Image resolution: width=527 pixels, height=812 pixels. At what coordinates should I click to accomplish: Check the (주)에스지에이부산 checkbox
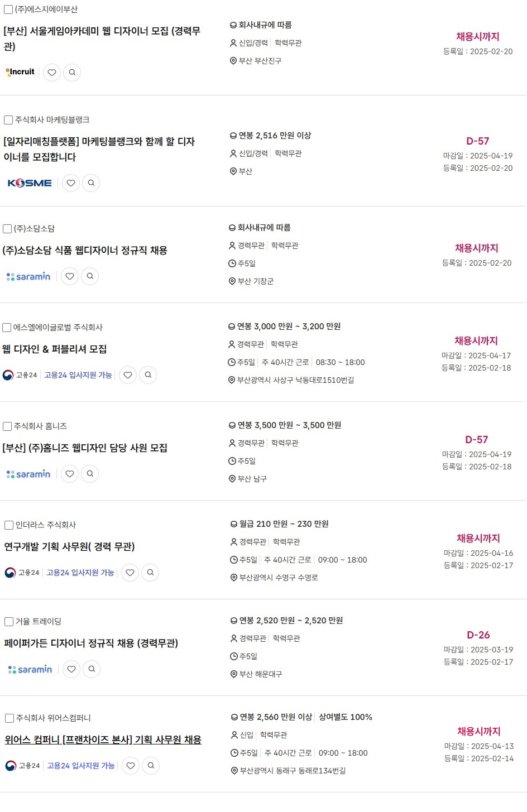click(8, 9)
